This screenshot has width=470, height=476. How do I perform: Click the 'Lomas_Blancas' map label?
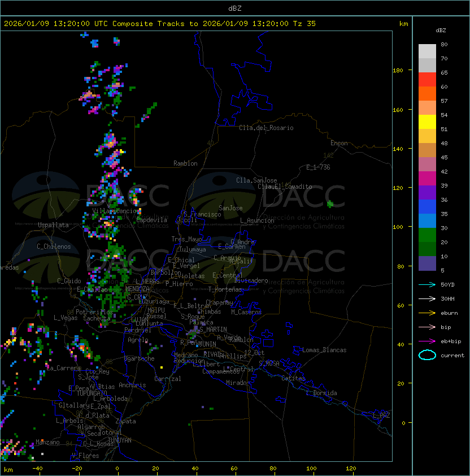(324, 350)
